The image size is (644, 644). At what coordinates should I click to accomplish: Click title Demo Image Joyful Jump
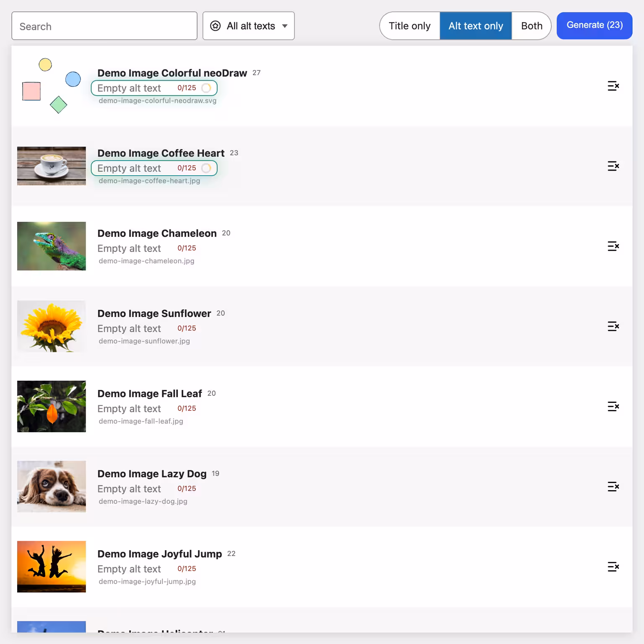pos(160,554)
